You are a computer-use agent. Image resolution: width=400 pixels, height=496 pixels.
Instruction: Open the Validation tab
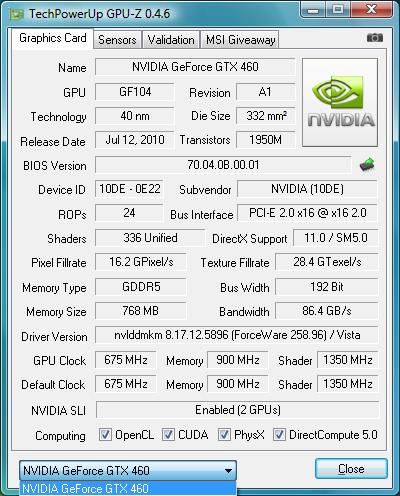[171, 40]
